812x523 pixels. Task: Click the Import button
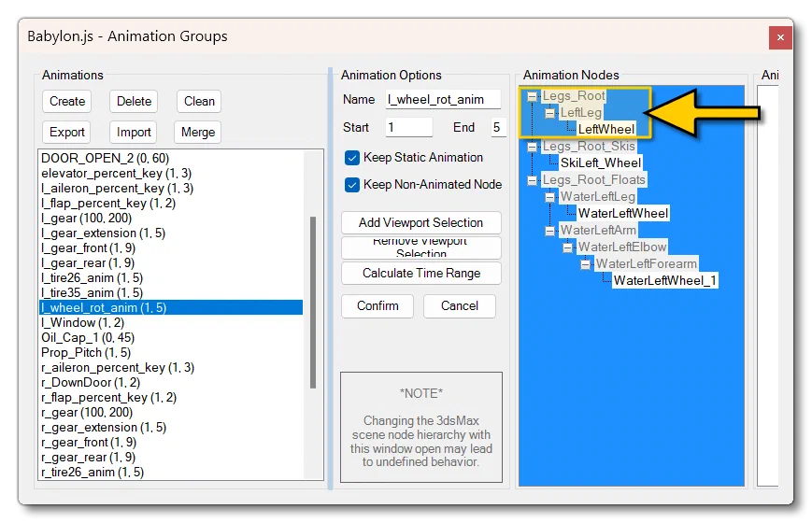pos(134,132)
